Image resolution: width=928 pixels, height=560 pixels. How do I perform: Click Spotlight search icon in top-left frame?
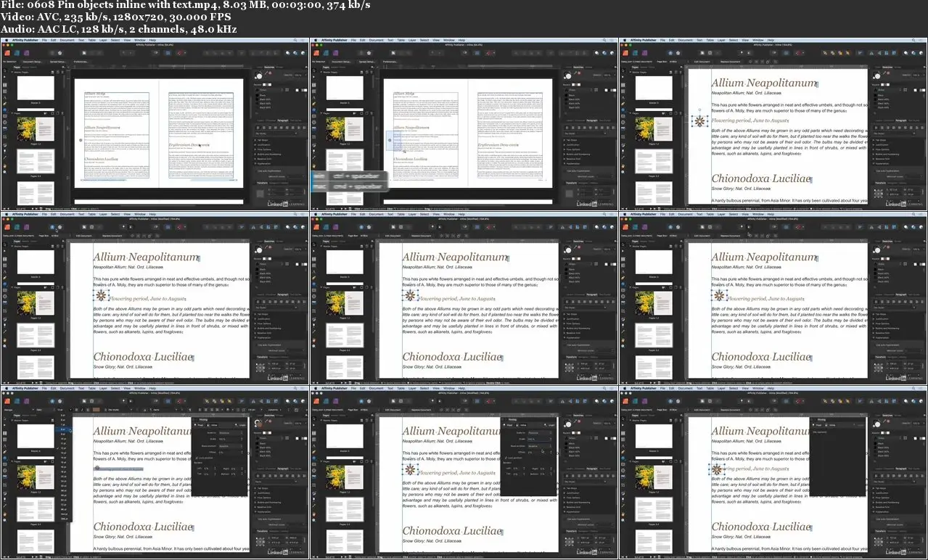[x=295, y=41]
